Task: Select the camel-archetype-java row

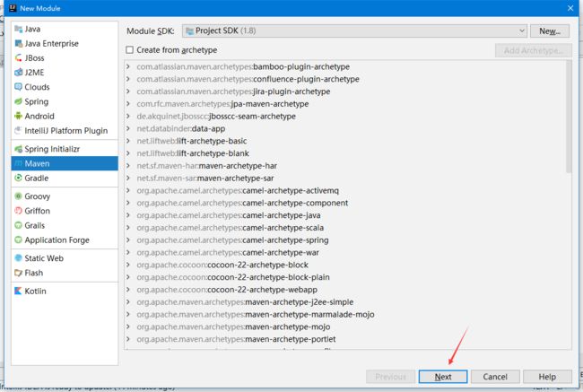Action: (345, 215)
